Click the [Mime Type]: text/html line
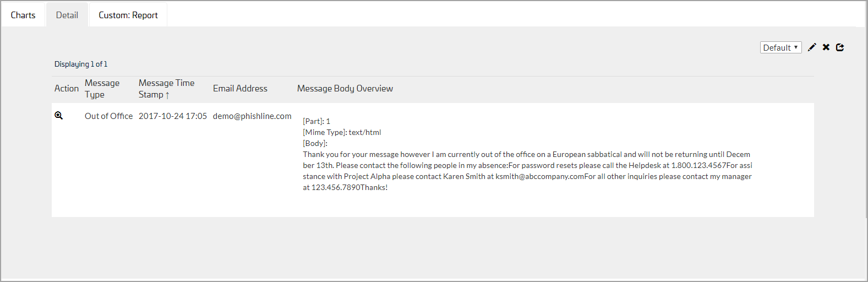 (x=342, y=132)
